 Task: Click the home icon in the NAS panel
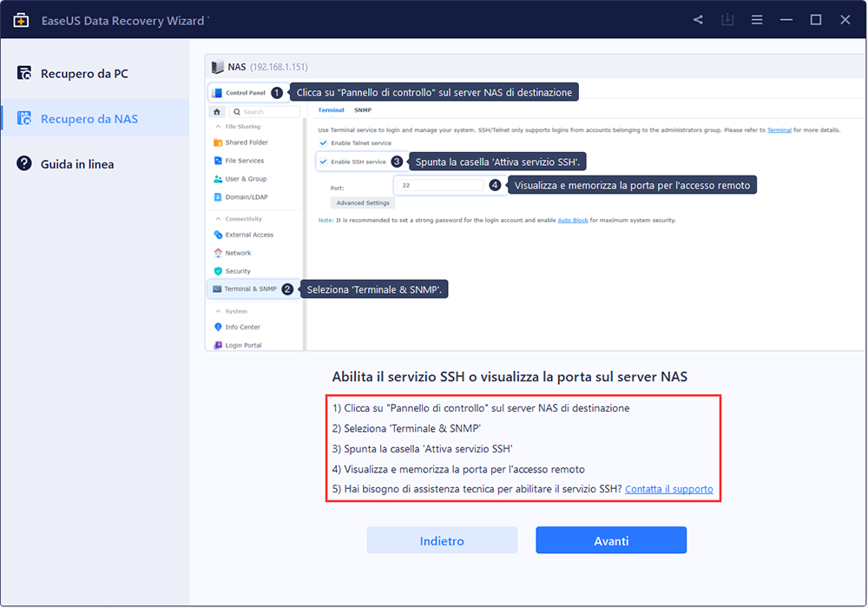point(217,112)
